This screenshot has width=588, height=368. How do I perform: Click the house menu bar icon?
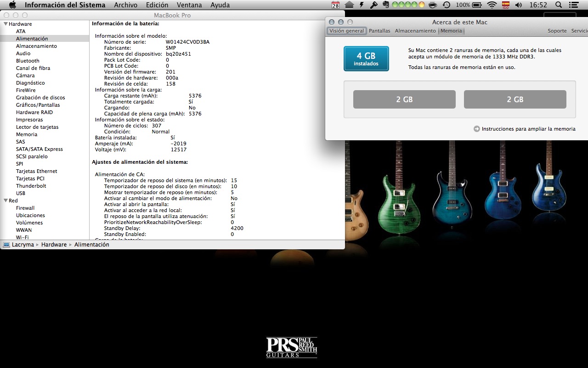(349, 5)
